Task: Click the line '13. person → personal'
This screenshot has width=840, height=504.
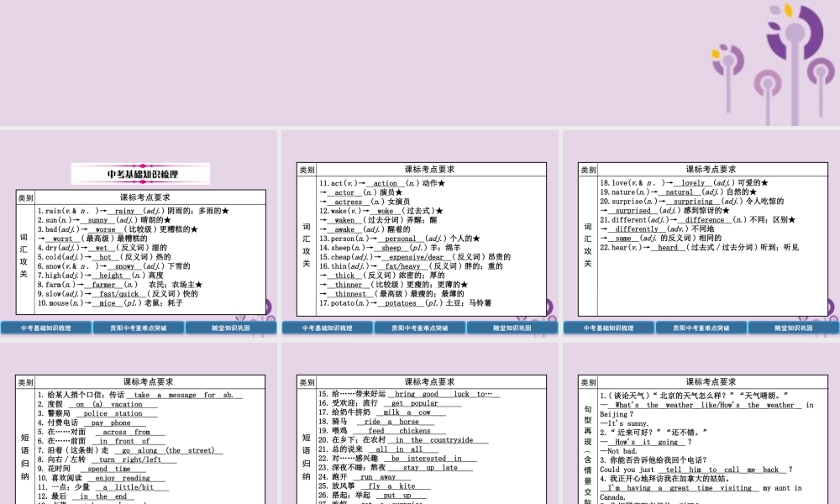Action: click(400, 239)
